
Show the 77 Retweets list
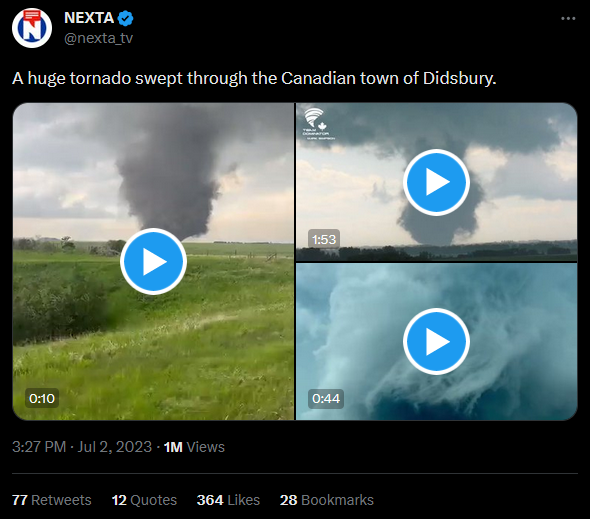coord(52,500)
